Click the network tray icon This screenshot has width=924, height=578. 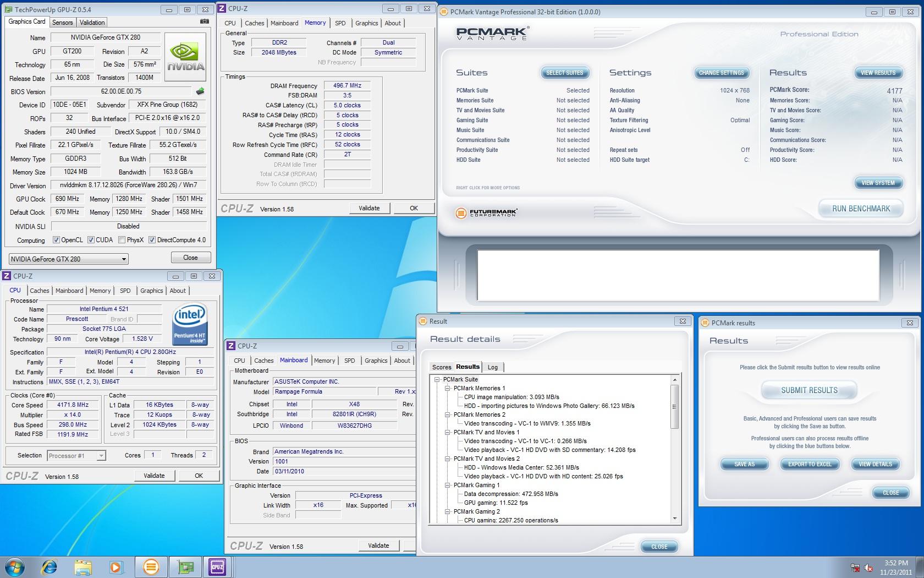click(x=855, y=568)
